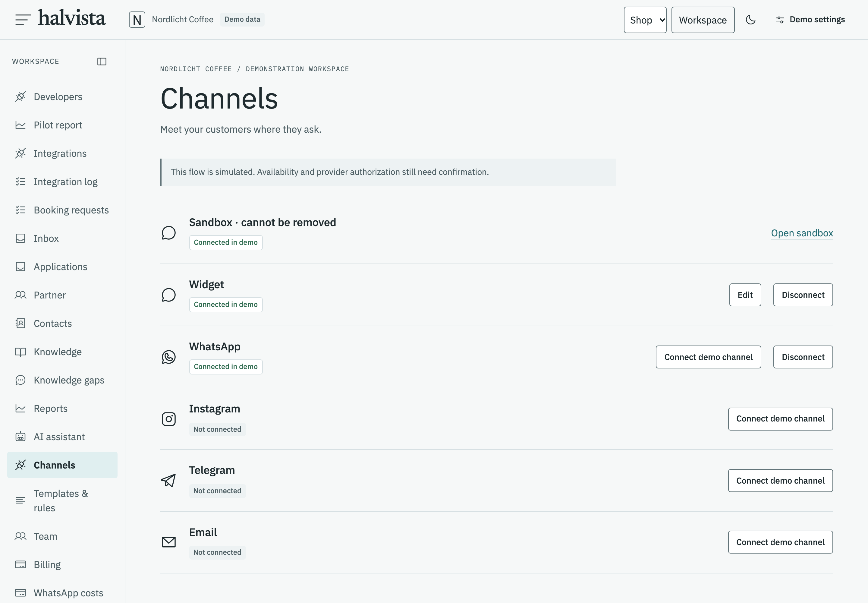Click the Team people icon
This screenshot has height=603, width=868.
coord(20,536)
